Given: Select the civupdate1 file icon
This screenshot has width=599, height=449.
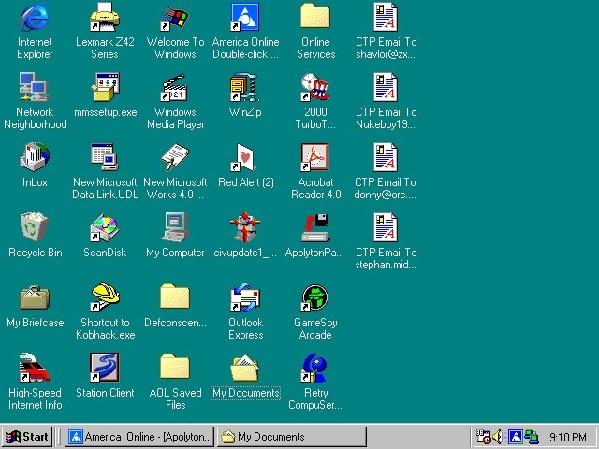Looking at the screenshot, I should 245,227.
